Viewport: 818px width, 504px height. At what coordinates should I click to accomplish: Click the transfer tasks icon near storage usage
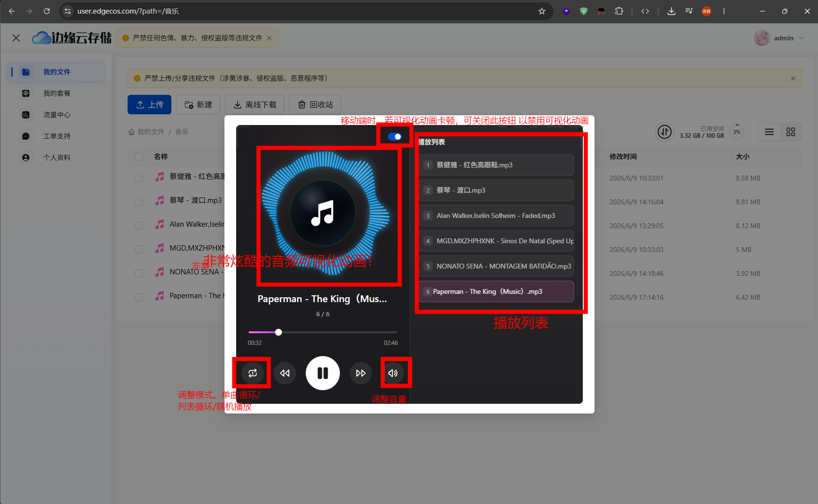[665, 132]
